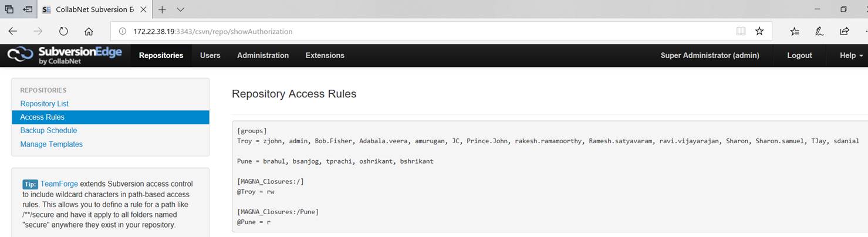This screenshot has width=868, height=237.
Task: Open the Backup Schedule link
Action: tap(49, 130)
